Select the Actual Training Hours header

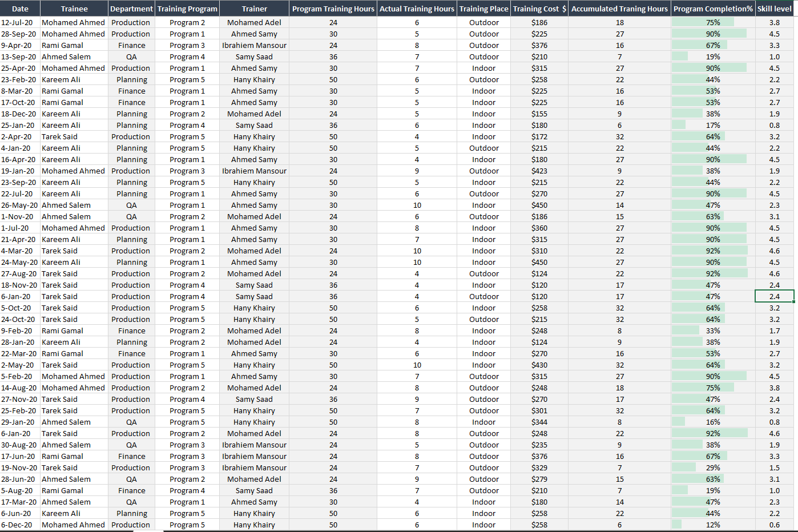pyautogui.click(x=417, y=9)
